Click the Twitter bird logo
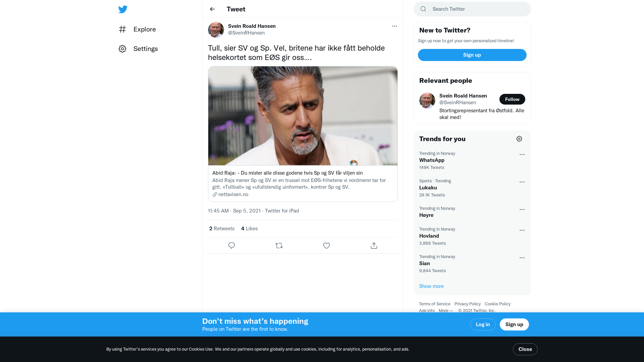 123,9
